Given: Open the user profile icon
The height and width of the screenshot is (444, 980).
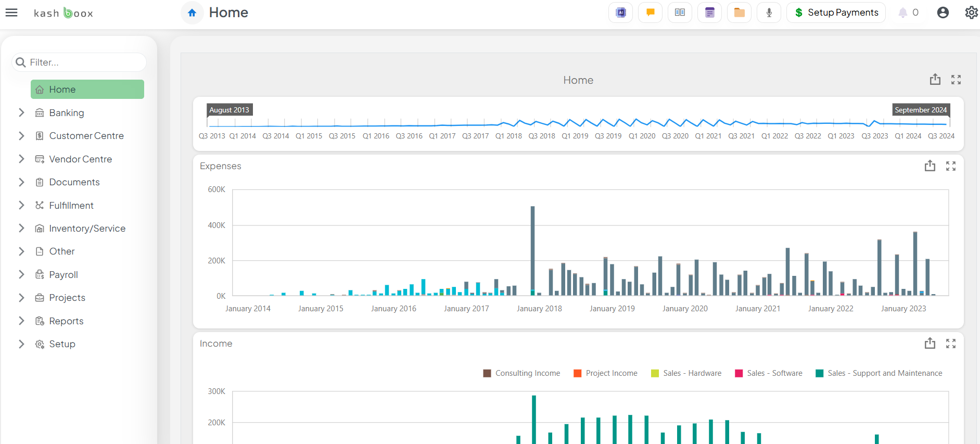Looking at the screenshot, I should [x=943, y=12].
